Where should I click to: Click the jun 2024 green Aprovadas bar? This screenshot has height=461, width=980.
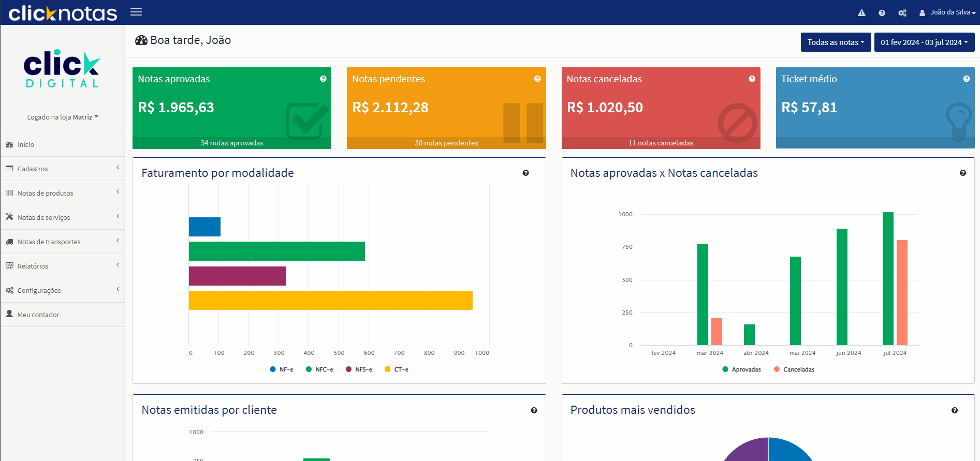click(x=842, y=287)
